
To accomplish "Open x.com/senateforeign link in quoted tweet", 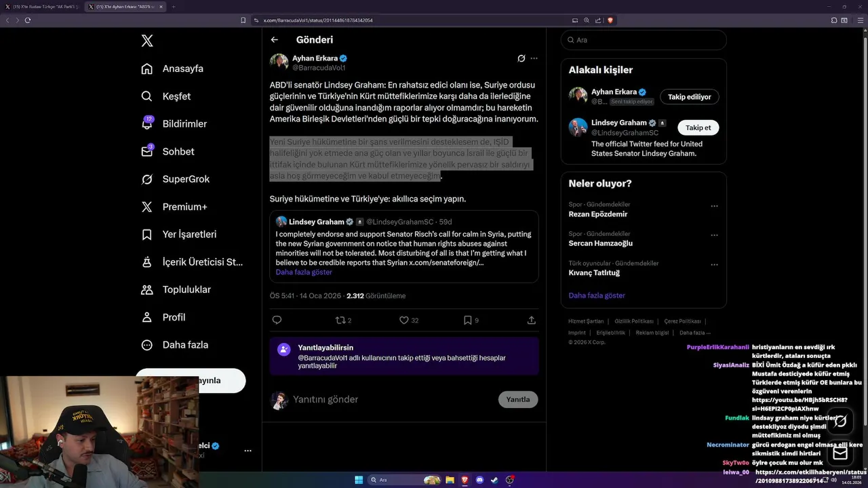I will pos(446,262).
